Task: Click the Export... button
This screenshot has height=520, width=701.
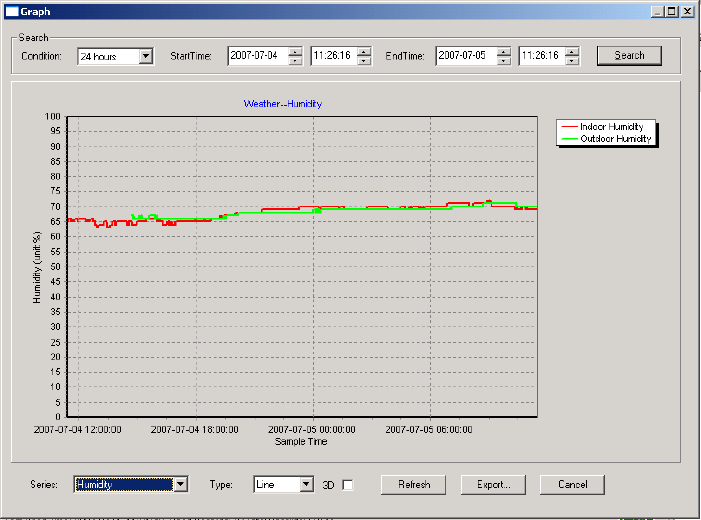Action: click(493, 485)
